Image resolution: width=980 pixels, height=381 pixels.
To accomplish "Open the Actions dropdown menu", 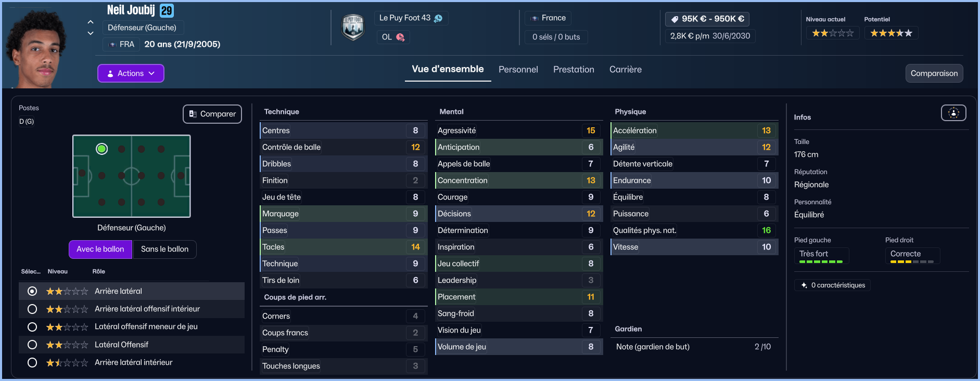I will [x=131, y=73].
